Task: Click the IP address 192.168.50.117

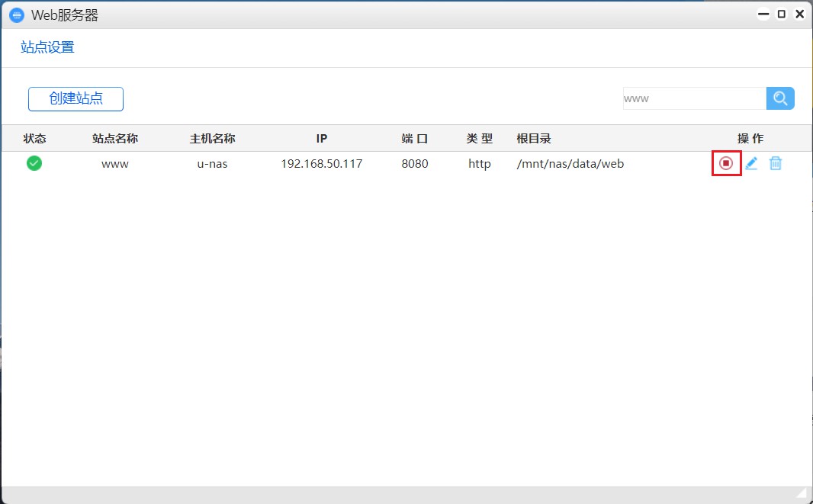Action: click(x=322, y=163)
